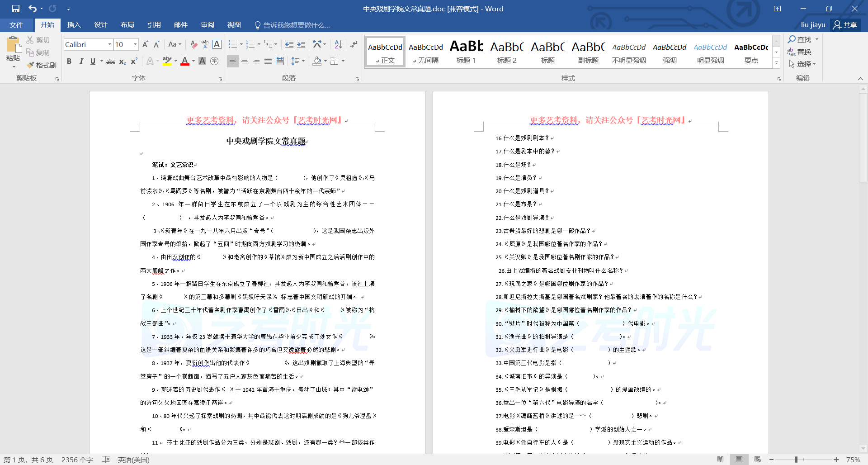Open the Calibri font name dropdown
The width and height of the screenshot is (868, 465).
(109, 44)
